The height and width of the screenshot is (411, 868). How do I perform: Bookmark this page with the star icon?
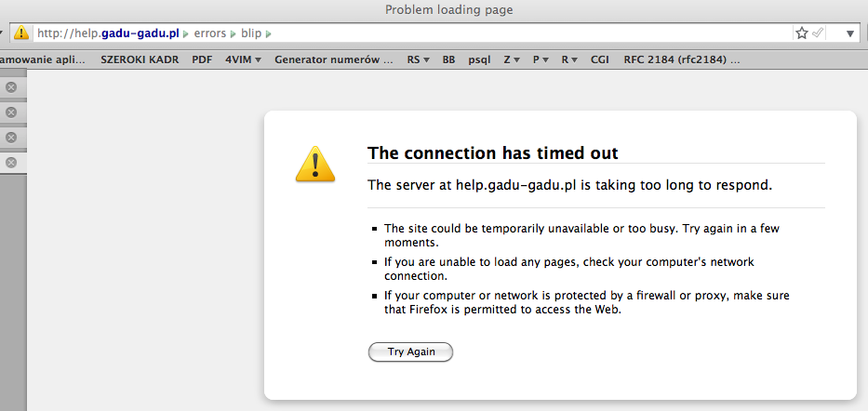[x=802, y=33]
